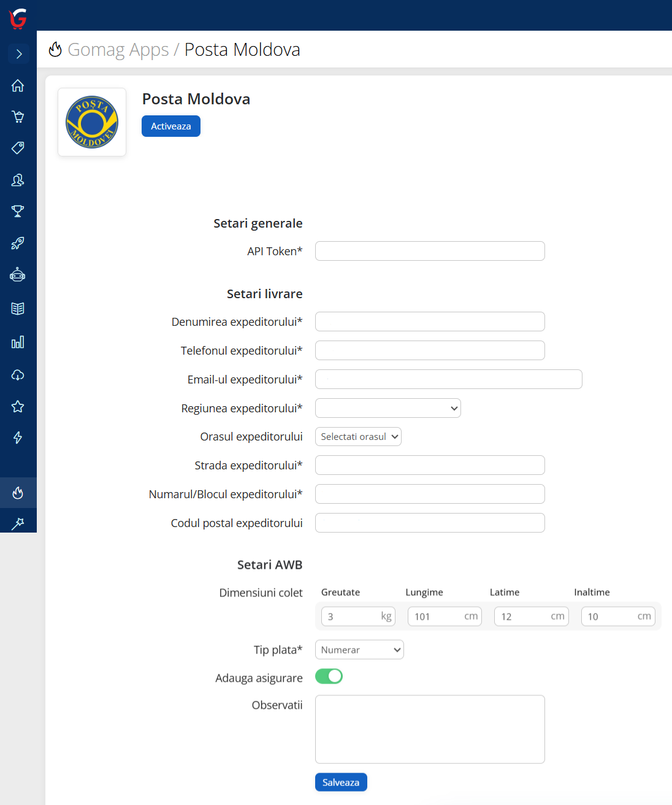Open the Regiunea expeditorului dropdown

(388, 408)
